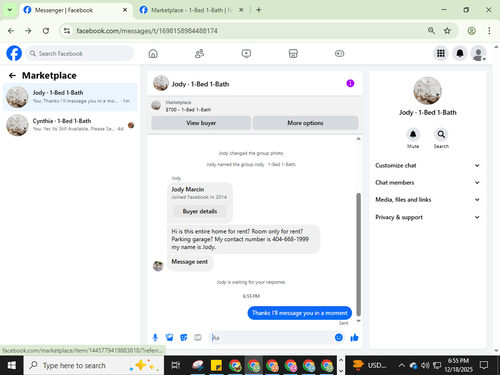500x375 pixels.
Task: Choose a GIF in the composer
Action: coord(198,338)
